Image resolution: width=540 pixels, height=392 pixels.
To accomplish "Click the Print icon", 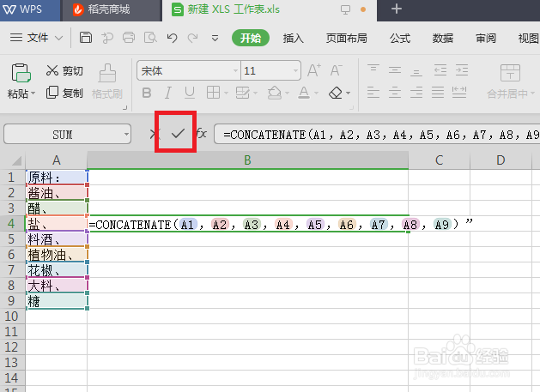I will point(129,37).
